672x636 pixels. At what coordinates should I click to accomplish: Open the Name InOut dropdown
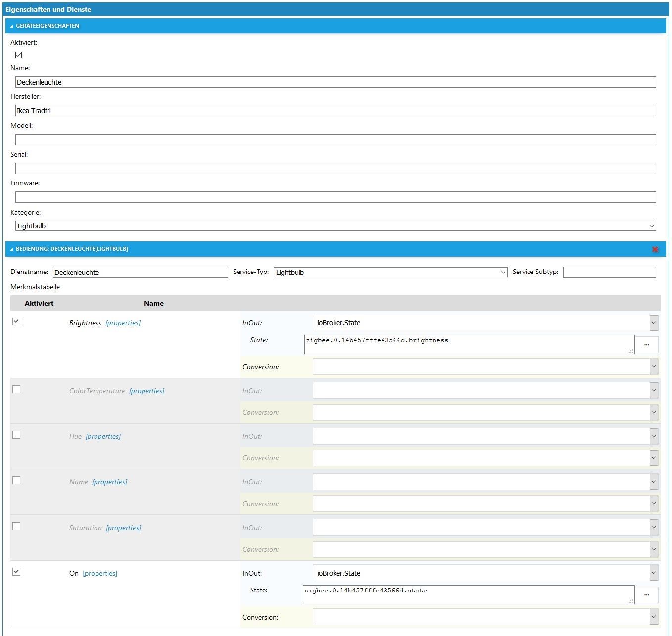point(485,482)
